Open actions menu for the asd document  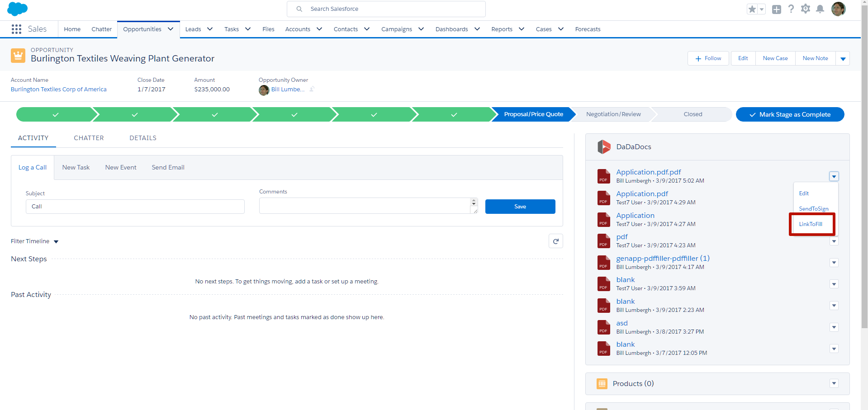tap(834, 327)
